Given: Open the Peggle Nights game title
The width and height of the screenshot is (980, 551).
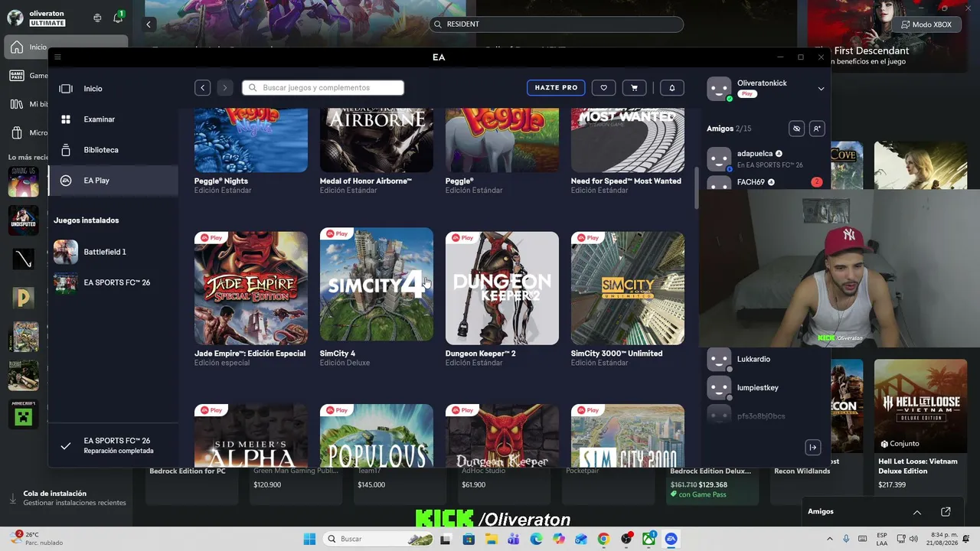Looking at the screenshot, I should pos(221,181).
